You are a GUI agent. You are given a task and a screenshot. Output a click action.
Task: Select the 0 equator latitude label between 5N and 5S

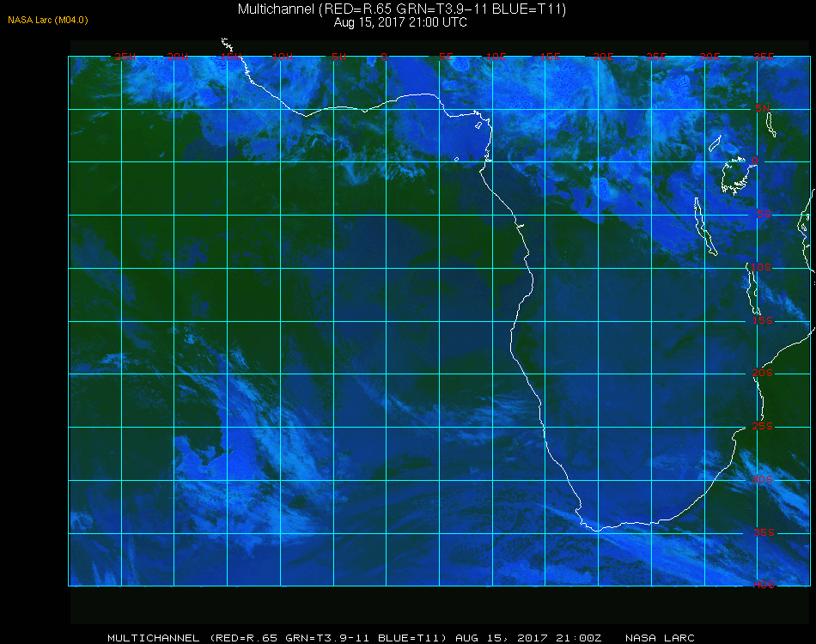[755, 161]
